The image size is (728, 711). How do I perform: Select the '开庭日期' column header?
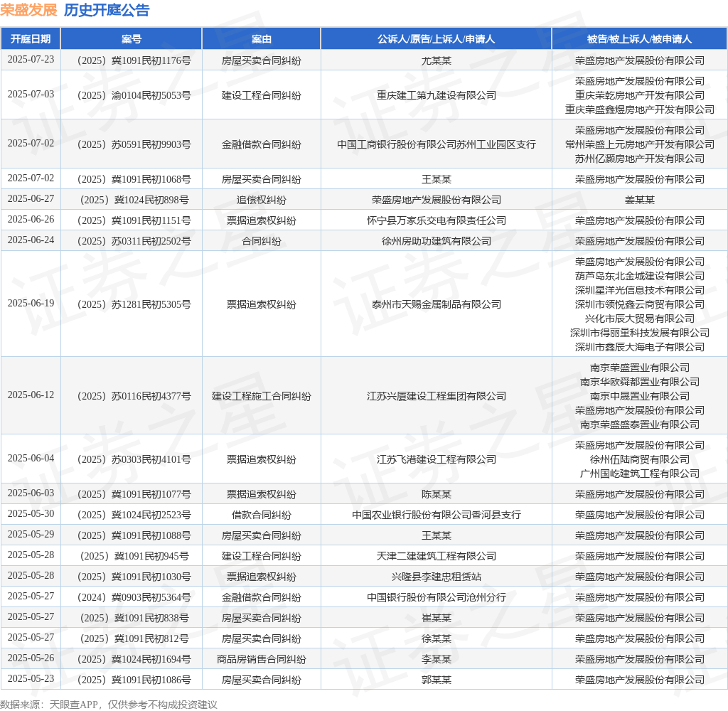31,39
